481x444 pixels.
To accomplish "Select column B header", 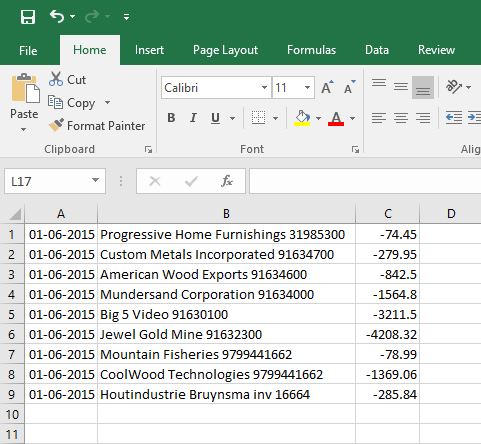I will (x=226, y=214).
